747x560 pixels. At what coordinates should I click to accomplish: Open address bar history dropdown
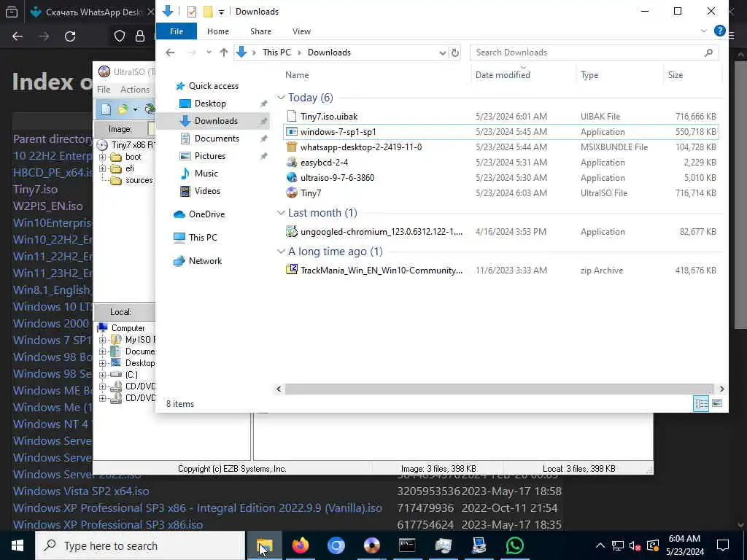442,52
